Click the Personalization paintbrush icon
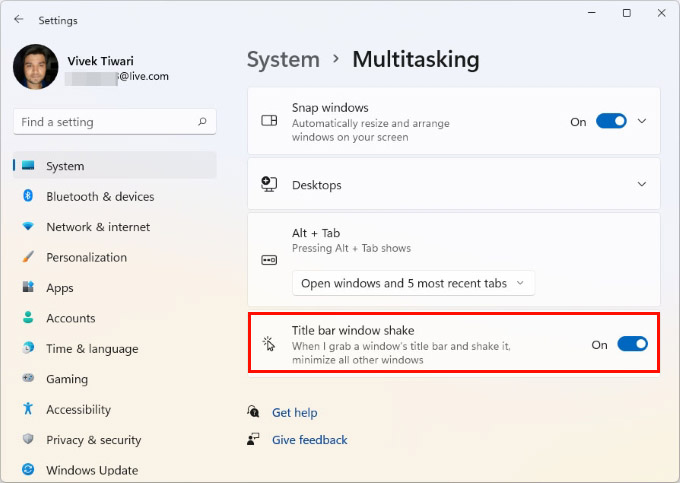 point(28,256)
